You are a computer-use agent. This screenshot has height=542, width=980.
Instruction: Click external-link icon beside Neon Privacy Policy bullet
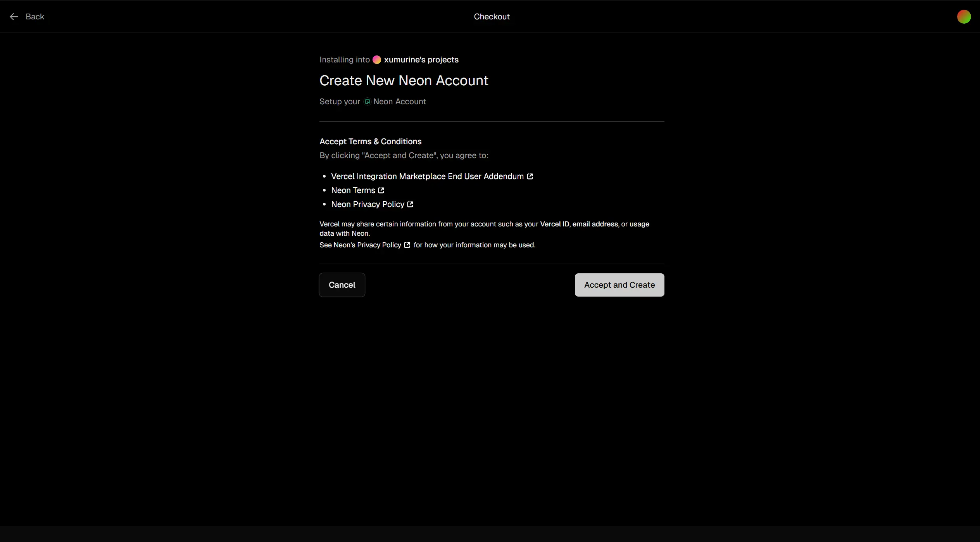click(410, 204)
